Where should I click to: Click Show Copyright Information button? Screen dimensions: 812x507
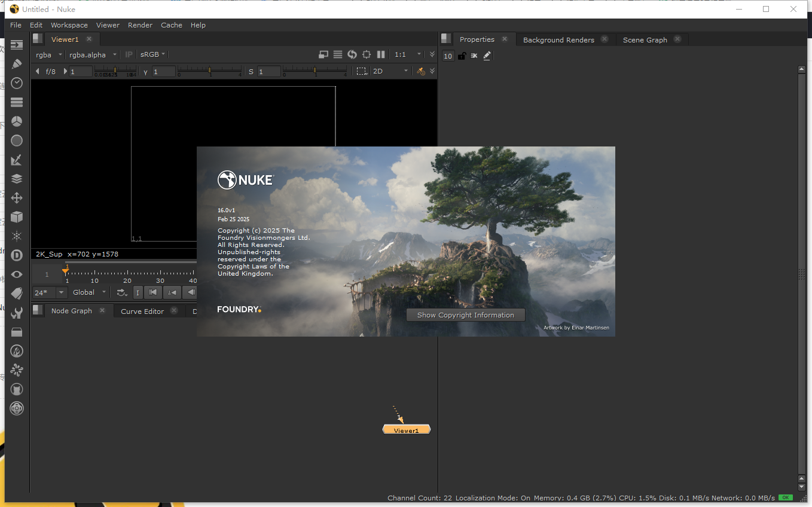(x=466, y=315)
